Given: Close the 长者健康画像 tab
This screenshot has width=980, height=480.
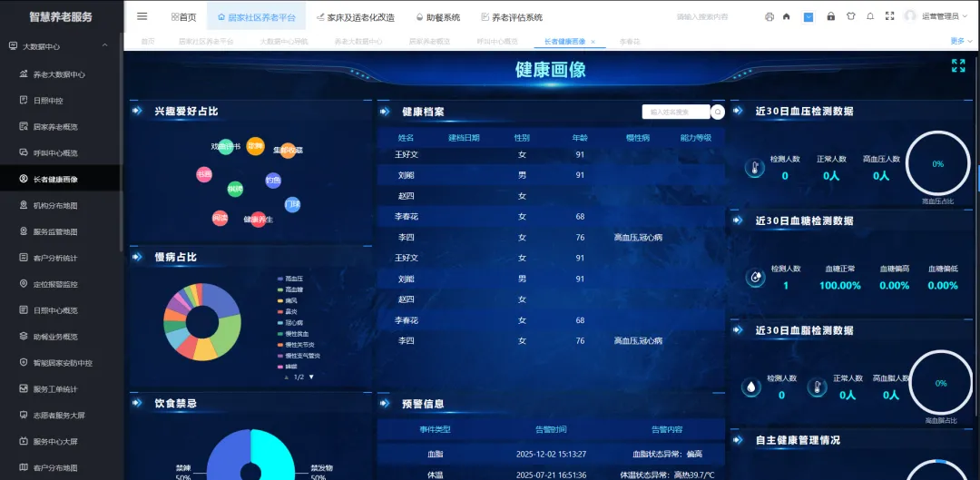Looking at the screenshot, I should (593, 42).
